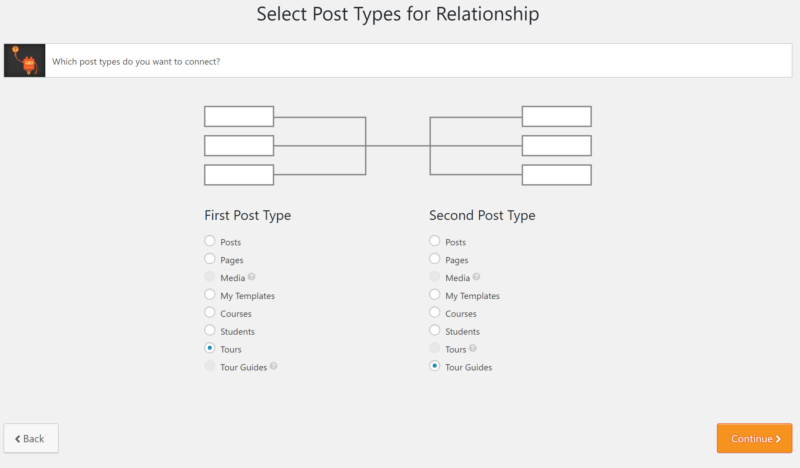Viewport: 800px width, 468px height.
Task: Pick Students under Second Post Type
Action: coord(435,330)
